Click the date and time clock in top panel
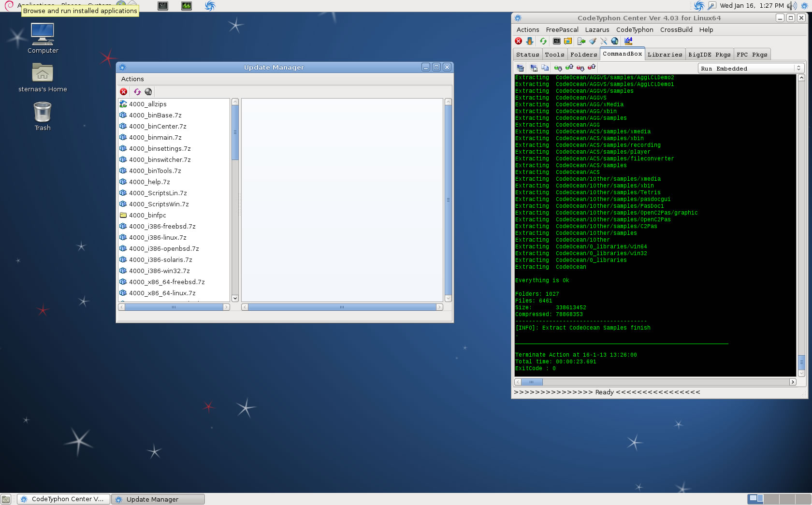 pyautogui.click(x=752, y=6)
